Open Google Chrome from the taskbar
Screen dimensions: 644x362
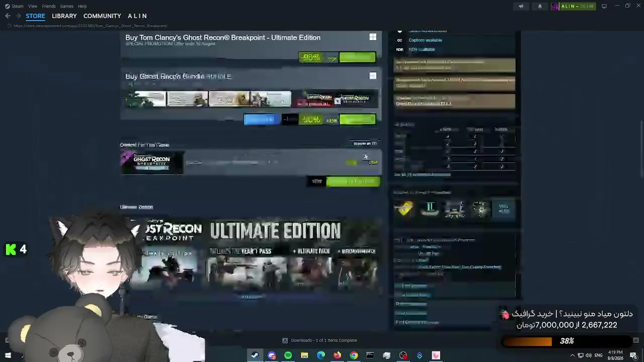(354, 355)
